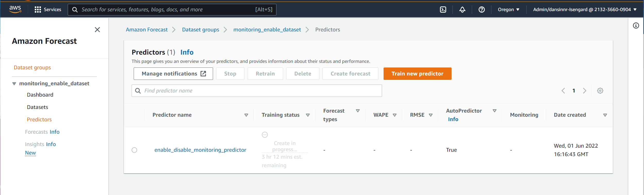
Task: Open Dashboard in the sidebar
Action: (x=40, y=95)
